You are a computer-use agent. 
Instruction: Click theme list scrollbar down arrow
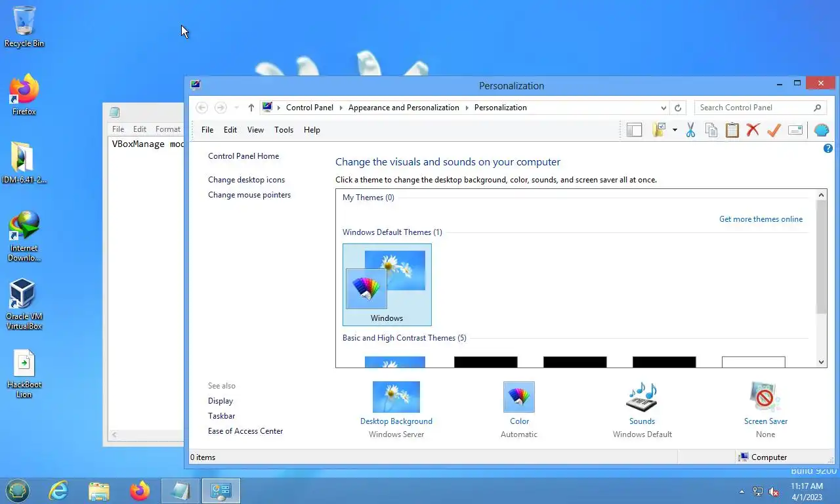(x=822, y=362)
